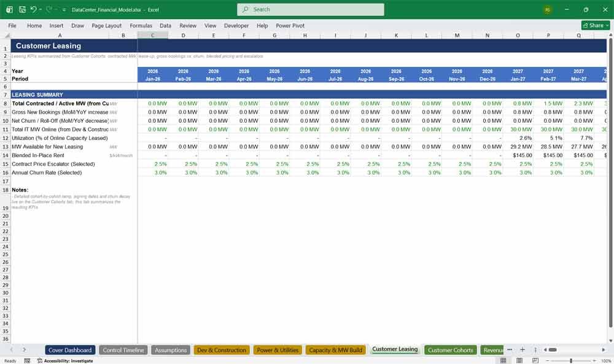614x364 pixels.
Task: Click the Redo icon in the toolbar
Action: pyautogui.click(x=49, y=9)
